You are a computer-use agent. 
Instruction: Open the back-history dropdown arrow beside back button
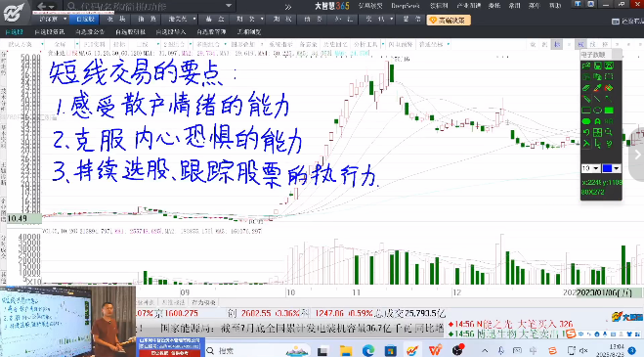(x=52, y=7)
